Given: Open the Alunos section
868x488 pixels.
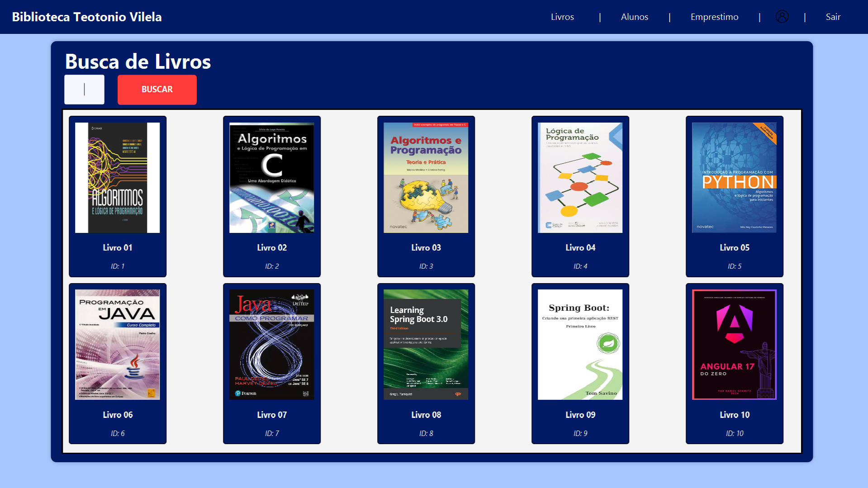Looking at the screenshot, I should pos(634,17).
